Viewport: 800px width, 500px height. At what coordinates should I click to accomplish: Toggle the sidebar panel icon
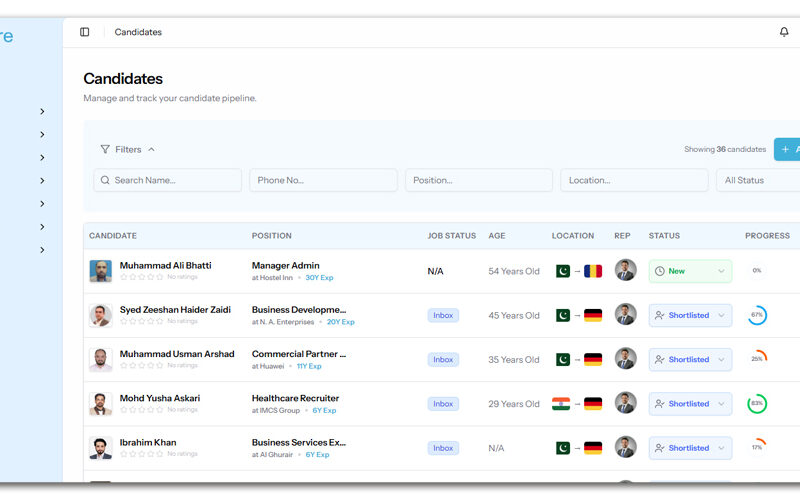(84, 32)
